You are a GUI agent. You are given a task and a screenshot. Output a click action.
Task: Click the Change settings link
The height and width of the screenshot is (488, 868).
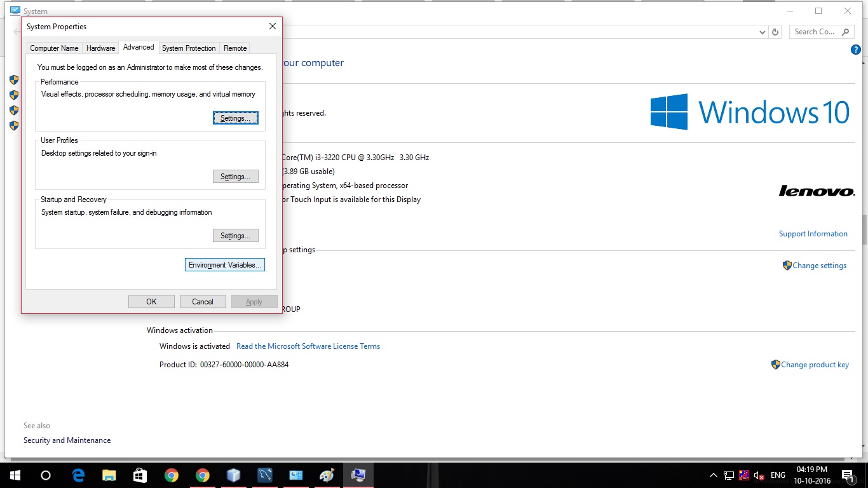(x=820, y=265)
